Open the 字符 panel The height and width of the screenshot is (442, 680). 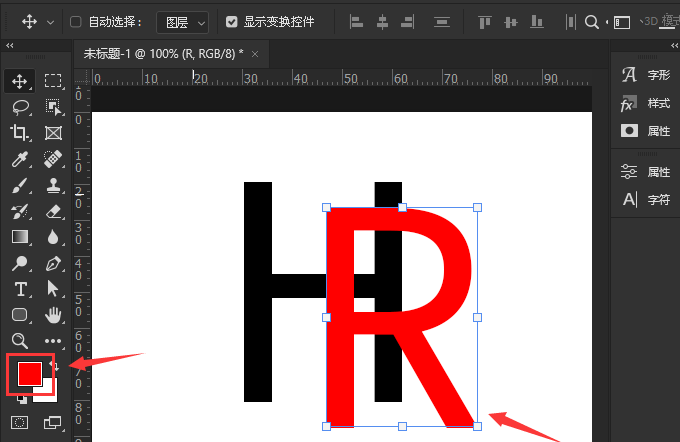[x=646, y=199]
